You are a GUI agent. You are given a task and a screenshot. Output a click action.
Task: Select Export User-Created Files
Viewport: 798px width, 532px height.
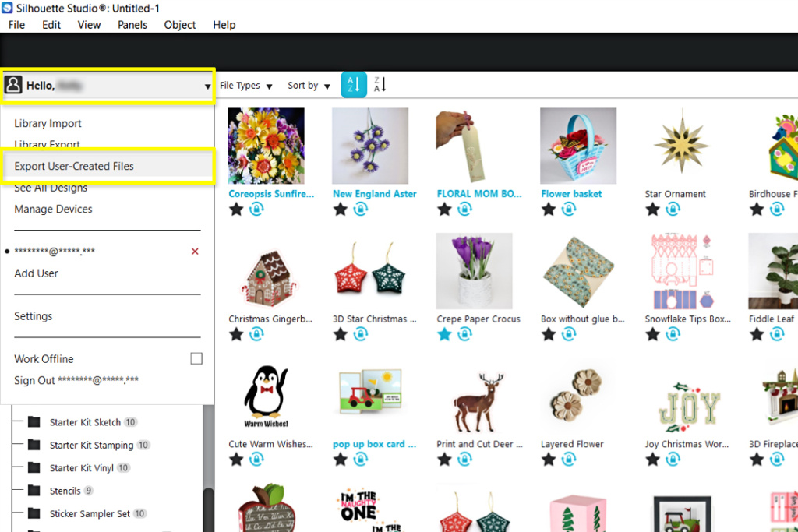pos(74,167)
